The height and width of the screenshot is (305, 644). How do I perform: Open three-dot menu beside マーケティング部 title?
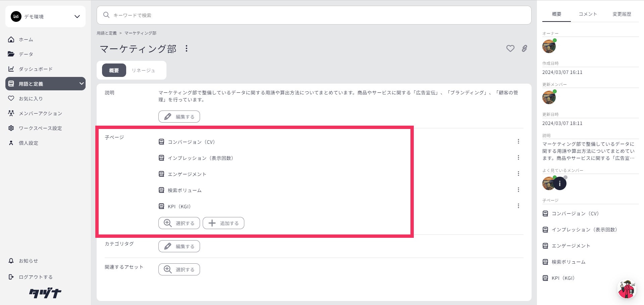point(187,49)
